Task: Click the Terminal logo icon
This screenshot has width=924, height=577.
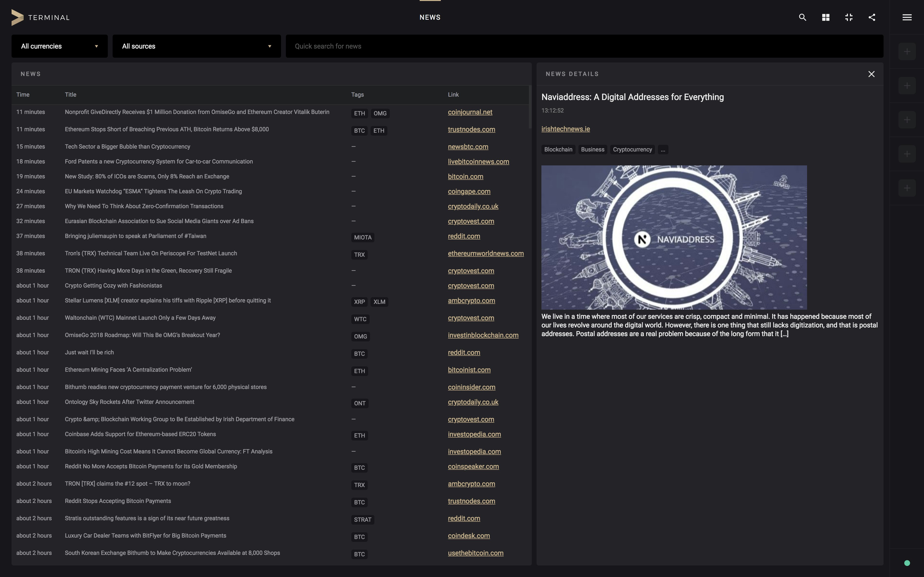Action: click(x=18, y=18)
